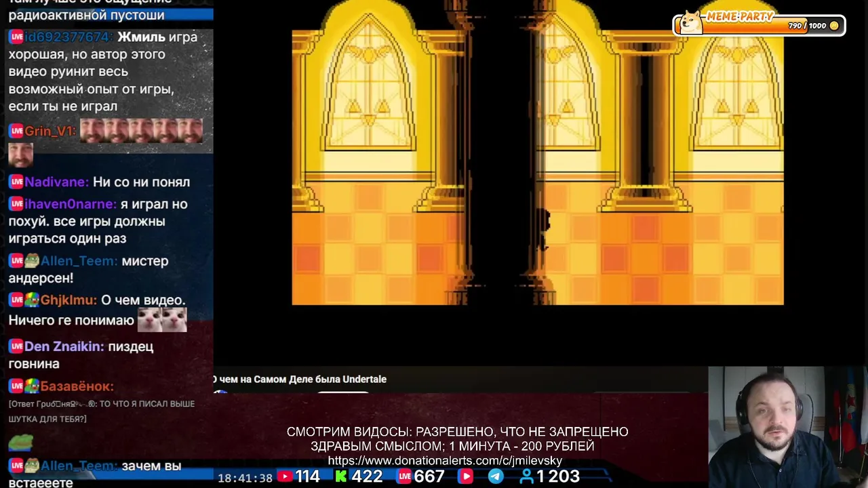
Task: Click the LIVE badge next to Nadivane
Action: [x=16, y=182]
